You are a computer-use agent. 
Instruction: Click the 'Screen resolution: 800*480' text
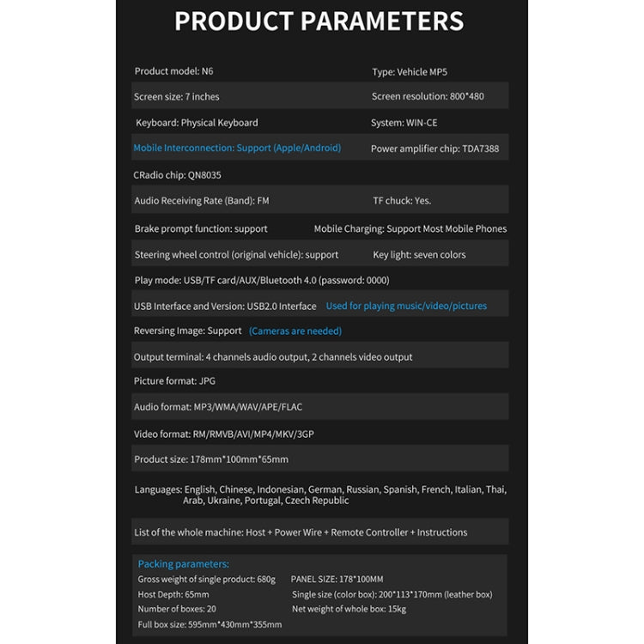click(428, 96)
